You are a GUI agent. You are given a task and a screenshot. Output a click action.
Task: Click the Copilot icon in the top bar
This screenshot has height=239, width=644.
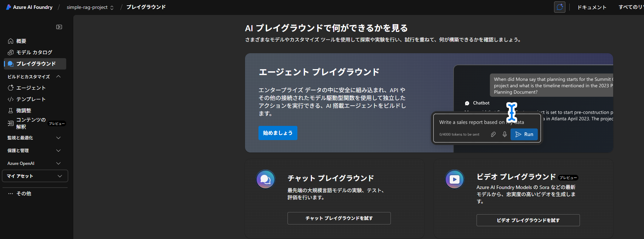(560, 7)
